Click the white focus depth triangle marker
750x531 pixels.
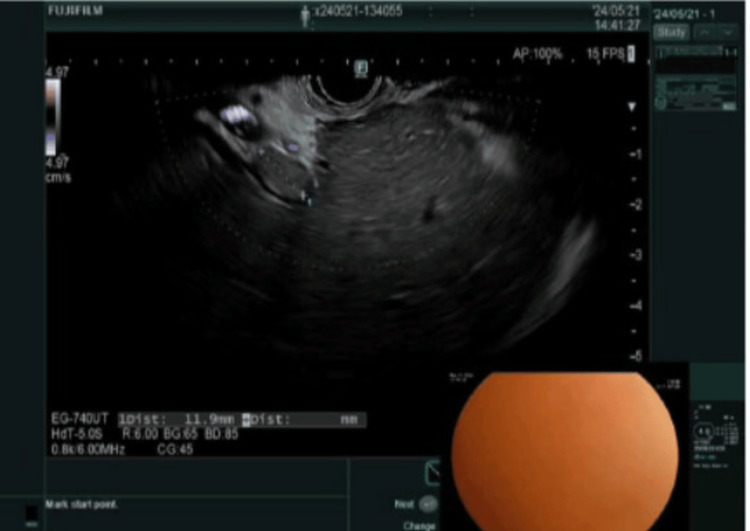[x=632, y=107]
